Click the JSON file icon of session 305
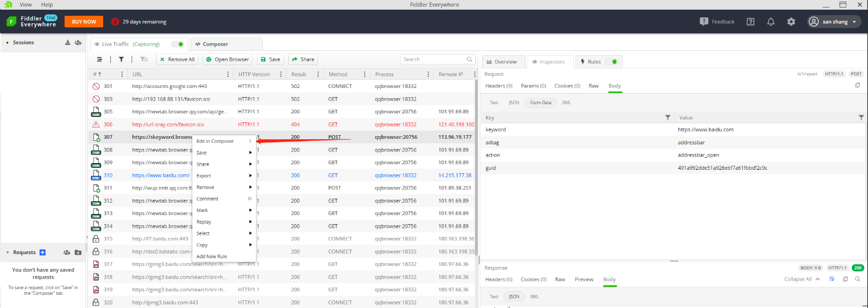The height and width of the screenshot is (308, 868). click(x=96, y=112)
